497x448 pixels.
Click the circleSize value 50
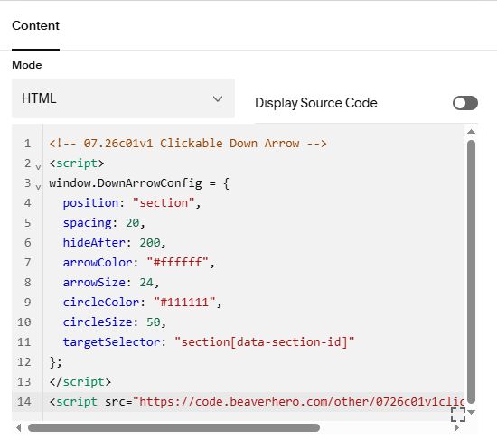click(x=154, y=322)
